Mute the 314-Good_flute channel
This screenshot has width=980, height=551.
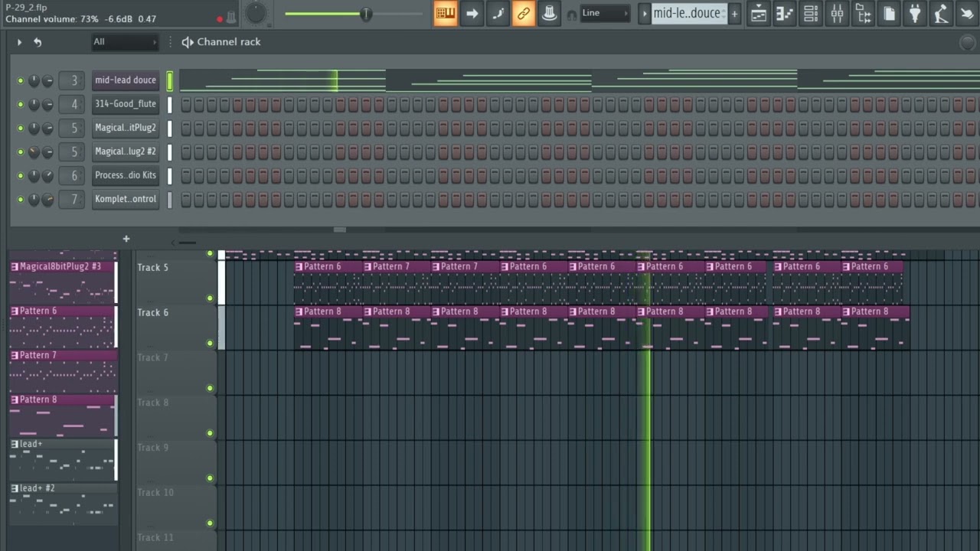(21, 104)
